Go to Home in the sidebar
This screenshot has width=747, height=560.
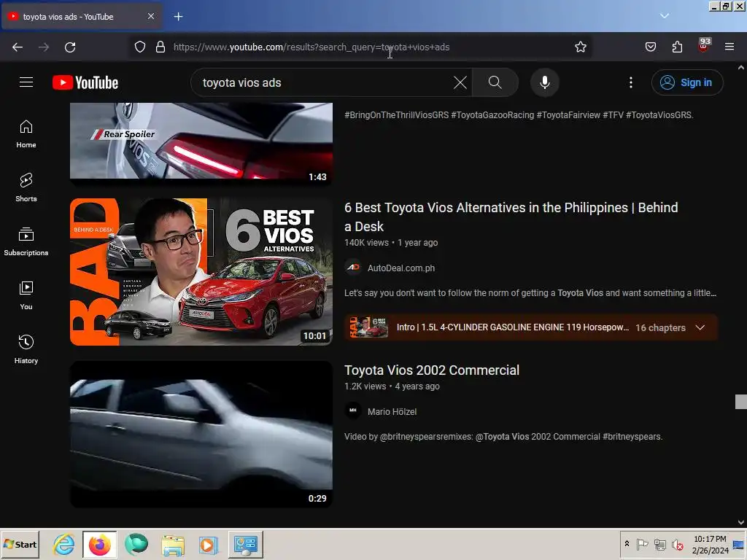pyautogui.click(x=26, y=134)
